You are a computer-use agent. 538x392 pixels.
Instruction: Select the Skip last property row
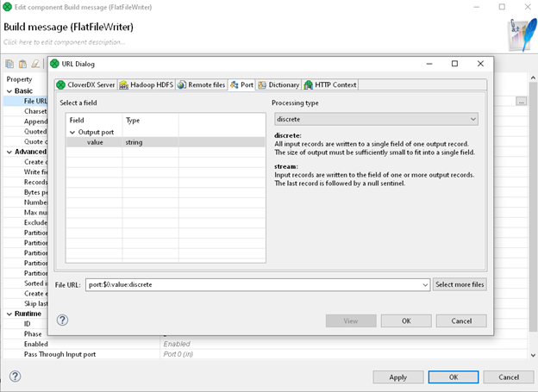25,303
